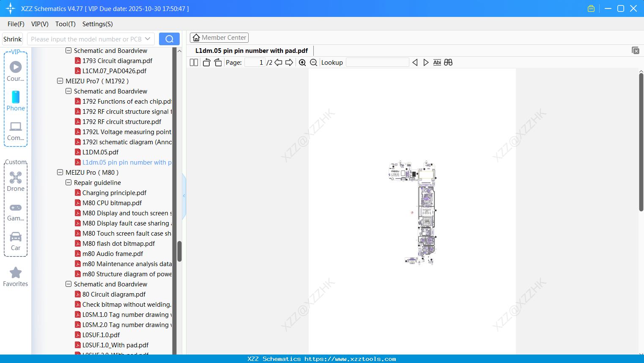Click the file tree vertical scrollbar thumb

point(179,251)
